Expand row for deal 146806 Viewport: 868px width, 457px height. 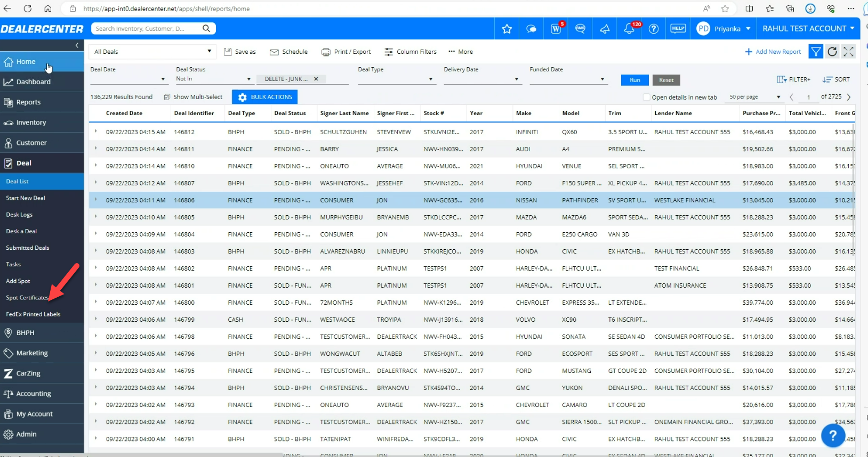click(96, 200)
